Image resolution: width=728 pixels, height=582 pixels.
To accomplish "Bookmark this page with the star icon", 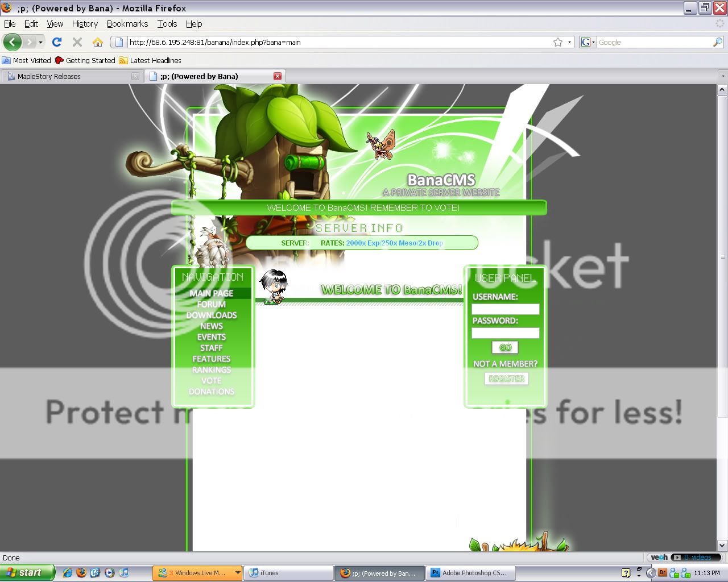I will (x=558, y=42).
